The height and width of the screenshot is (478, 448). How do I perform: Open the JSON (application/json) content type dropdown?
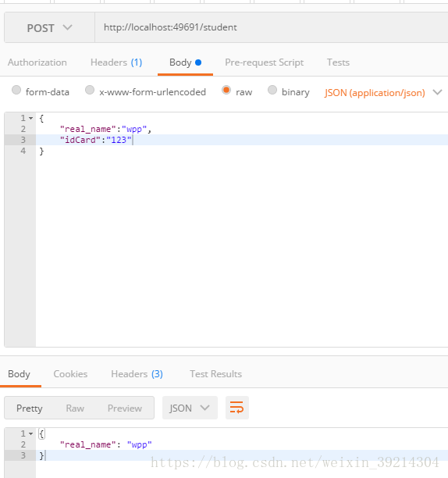(382, 92)
